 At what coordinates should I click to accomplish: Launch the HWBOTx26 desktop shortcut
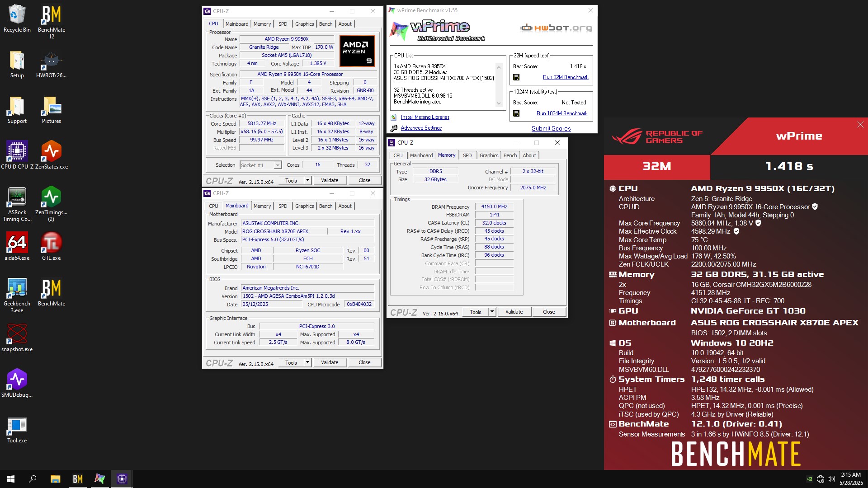coord(52,64)
